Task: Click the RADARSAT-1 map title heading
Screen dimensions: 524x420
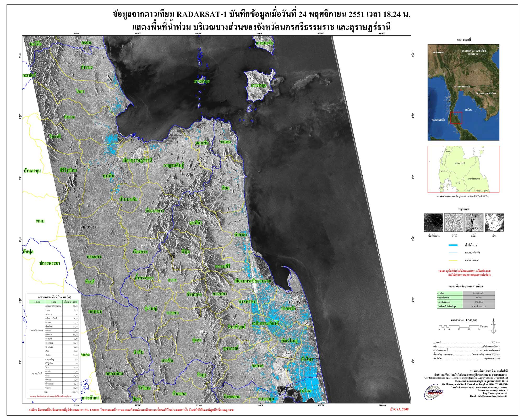Action: point(261,14)
